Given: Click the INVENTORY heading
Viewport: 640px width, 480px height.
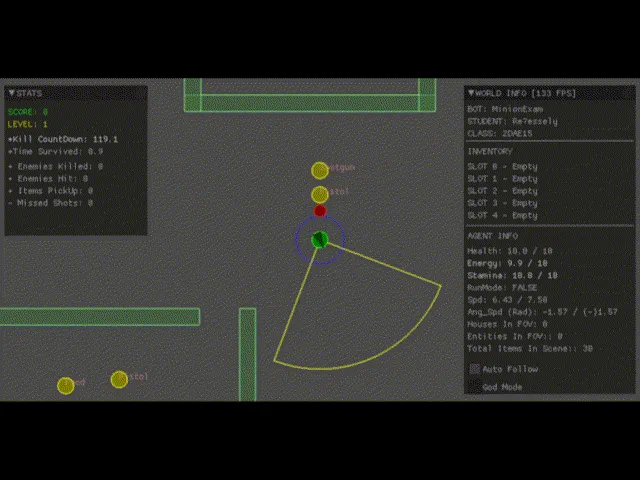Looking at the screenshot, I should [x=490, y=151].
